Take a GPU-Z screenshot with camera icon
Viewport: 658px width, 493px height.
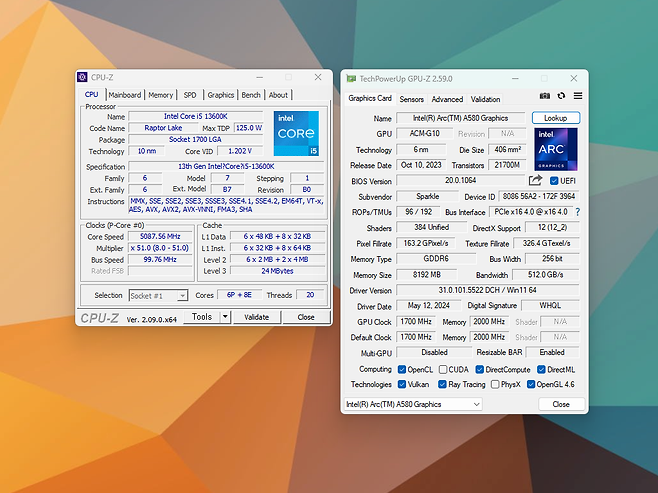coord(545,96)
